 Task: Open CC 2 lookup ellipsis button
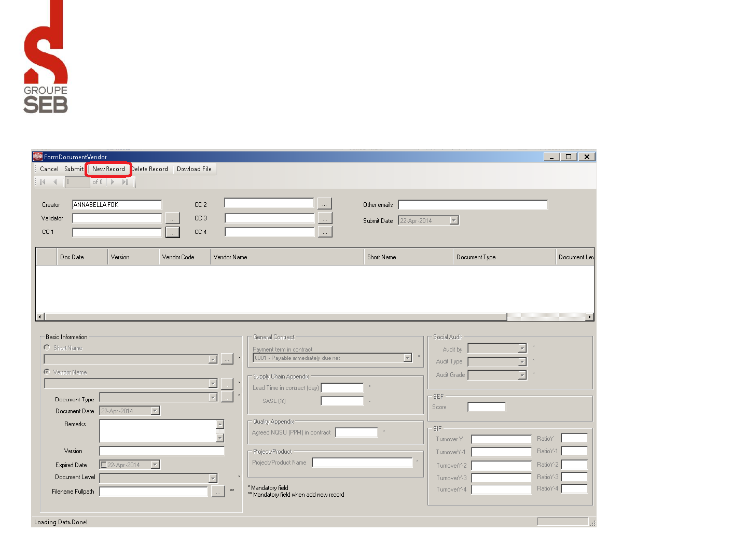pyautogui.click(x=325, y=204)
